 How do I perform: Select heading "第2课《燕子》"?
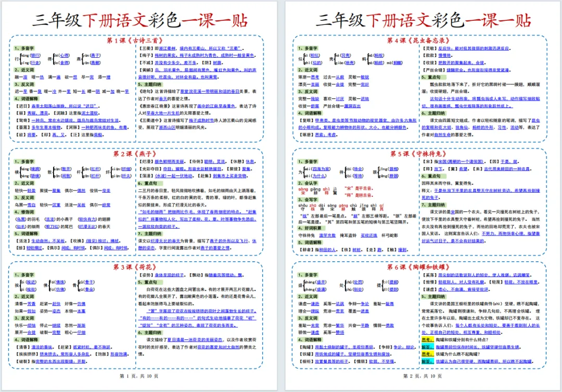[x=135, y=154]
